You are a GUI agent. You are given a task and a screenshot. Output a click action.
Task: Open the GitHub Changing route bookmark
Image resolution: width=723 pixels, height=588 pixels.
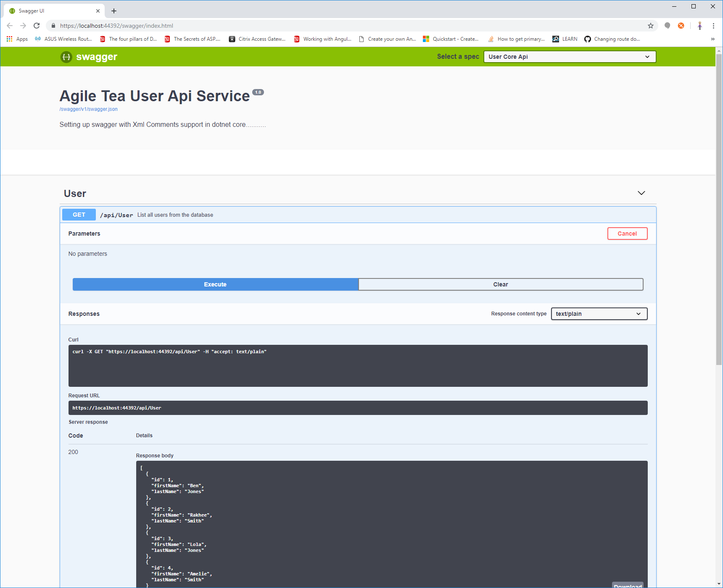click(x=612, y=39)
